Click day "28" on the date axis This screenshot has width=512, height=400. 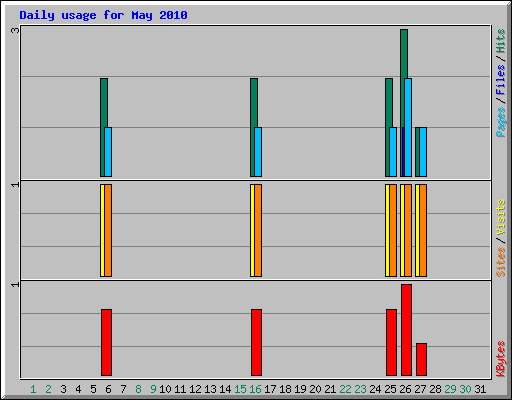click(435, 389)
